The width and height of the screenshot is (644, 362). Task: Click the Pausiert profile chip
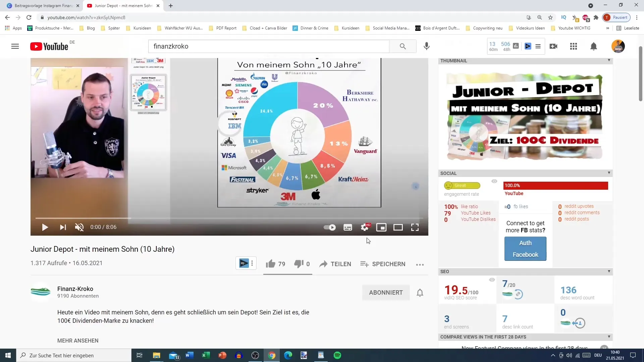click(616, 17)
